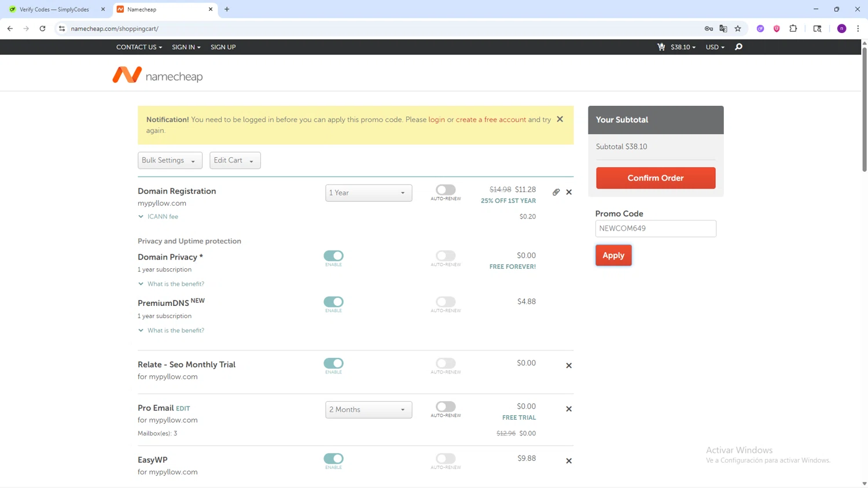The width and height of the screenshot is (868, 488).
Task: Click the scrollbar down arrow
Action: click(865, 484)
